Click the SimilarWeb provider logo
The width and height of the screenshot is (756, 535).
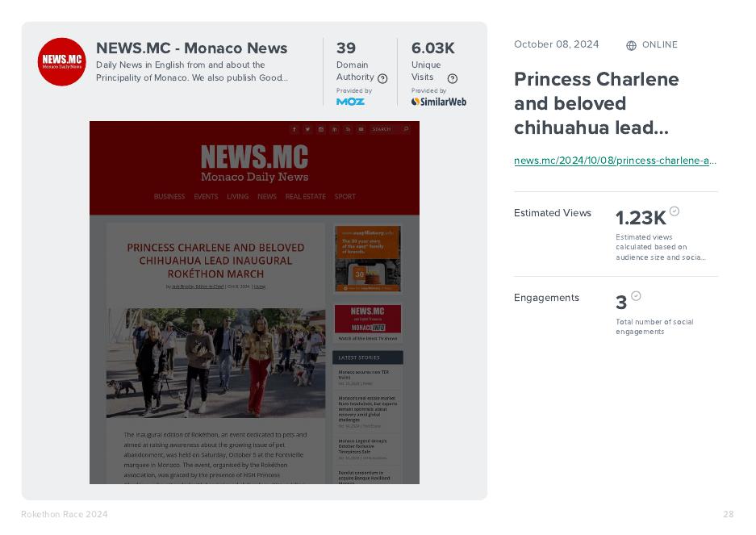439,102
